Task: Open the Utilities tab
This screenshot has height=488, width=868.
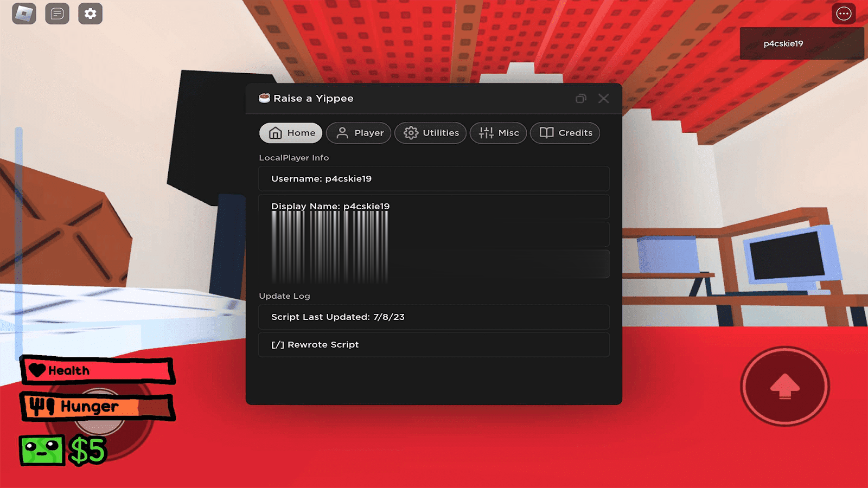Action: (x=430, y=133)
